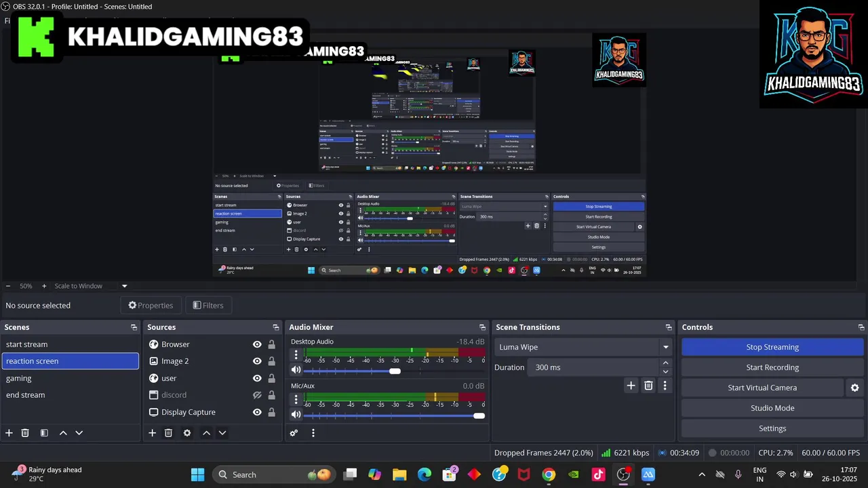Mute the Mic/Aux speaker icon
This screenshot has height=488, width=868.
coord(296,415)
